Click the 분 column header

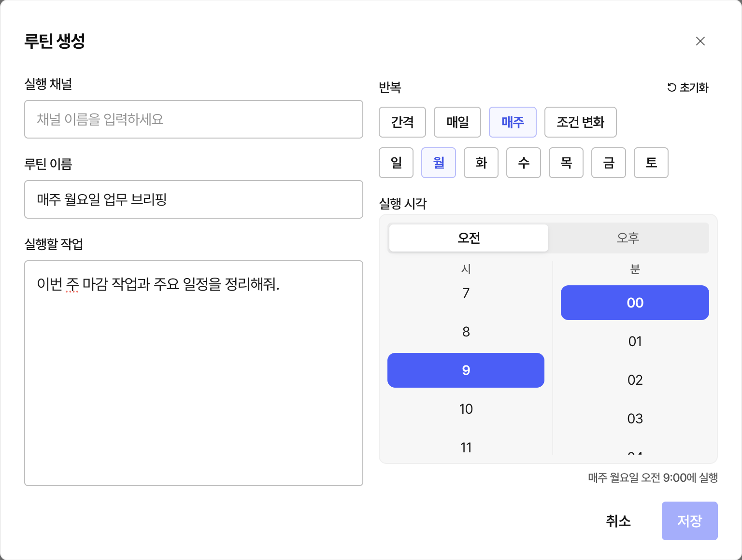pyautogui.click(x=635, y=269)
